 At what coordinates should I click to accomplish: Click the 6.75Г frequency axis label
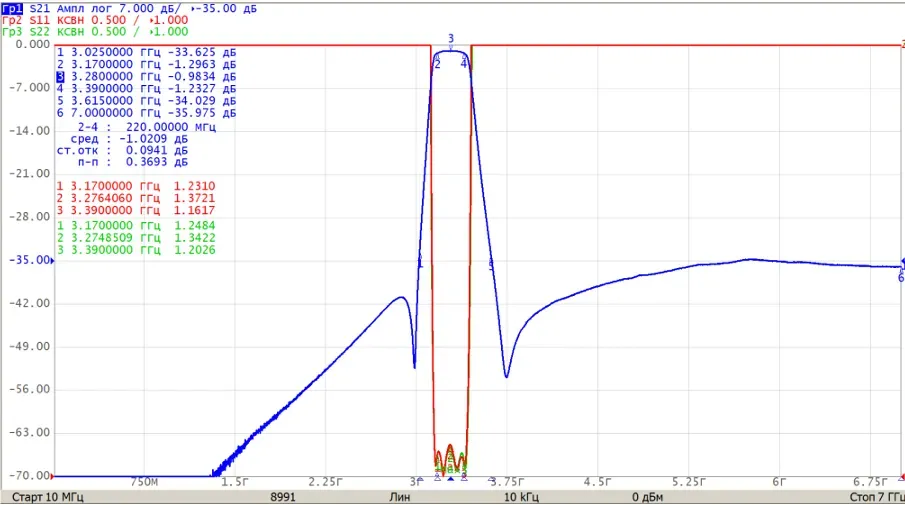click(870, 481)
